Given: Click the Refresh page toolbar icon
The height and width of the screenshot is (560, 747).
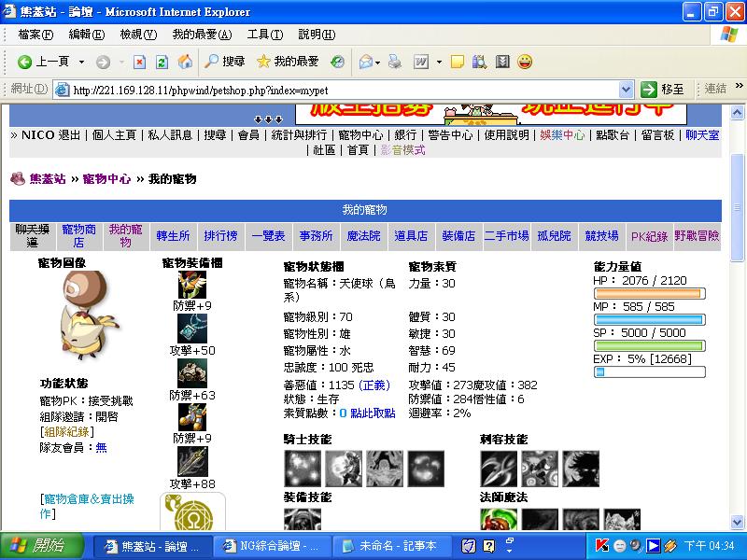Looking at the screenshot, I should (162, 62).
